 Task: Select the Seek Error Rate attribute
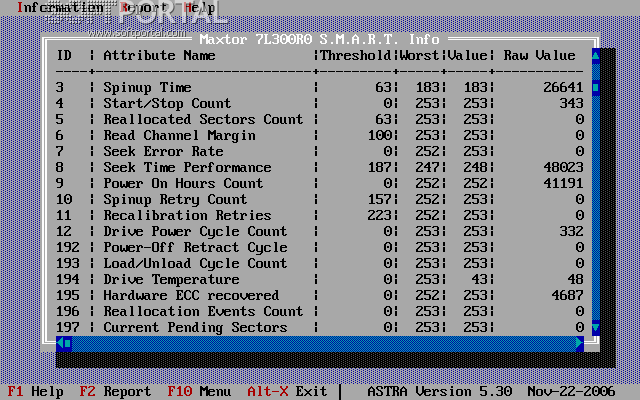(x=163, y=151)
